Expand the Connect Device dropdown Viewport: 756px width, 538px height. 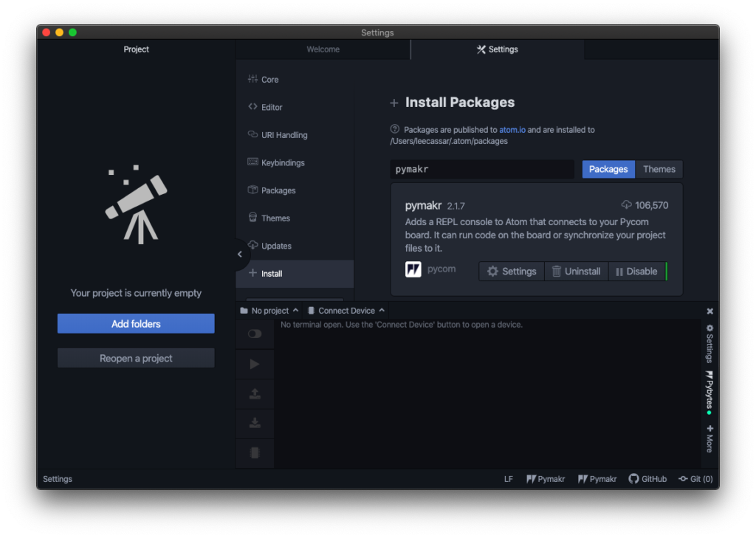(346, 311)
